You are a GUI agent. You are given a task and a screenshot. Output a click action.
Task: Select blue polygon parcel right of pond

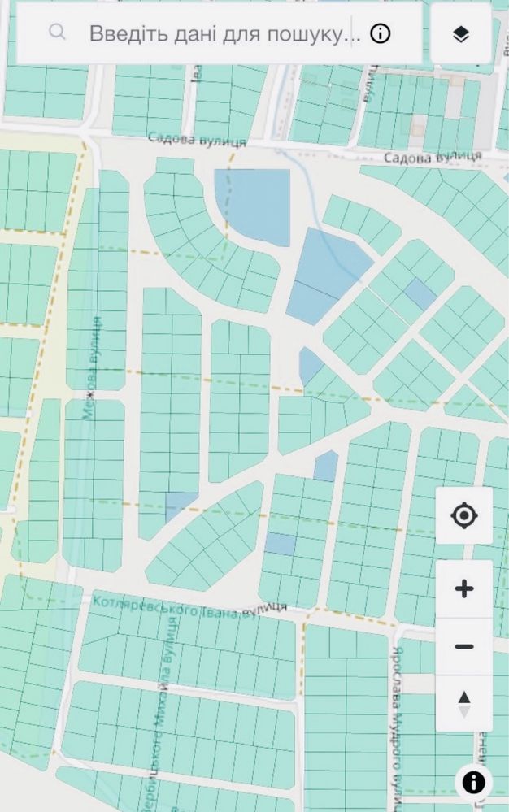[x=324, y=276]
